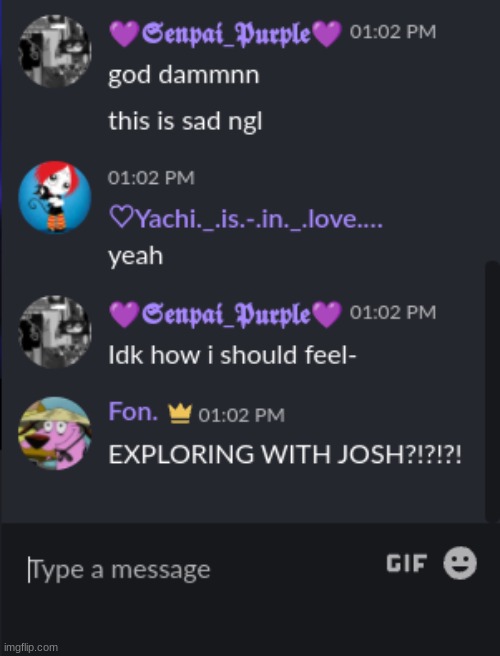Image resolution: width=500 pixels, height=656 pixels.
Task: Click the heart outline before Yachi's name
Action: [121, 218]
